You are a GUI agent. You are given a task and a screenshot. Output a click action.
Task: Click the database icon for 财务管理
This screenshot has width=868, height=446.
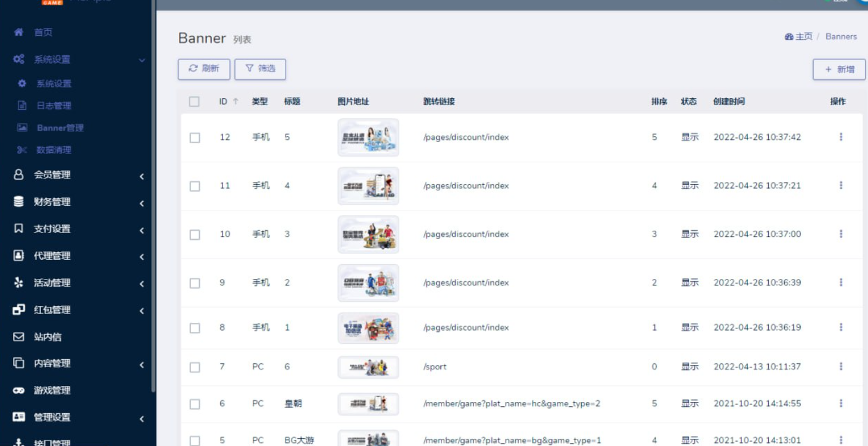pos(18,202)
